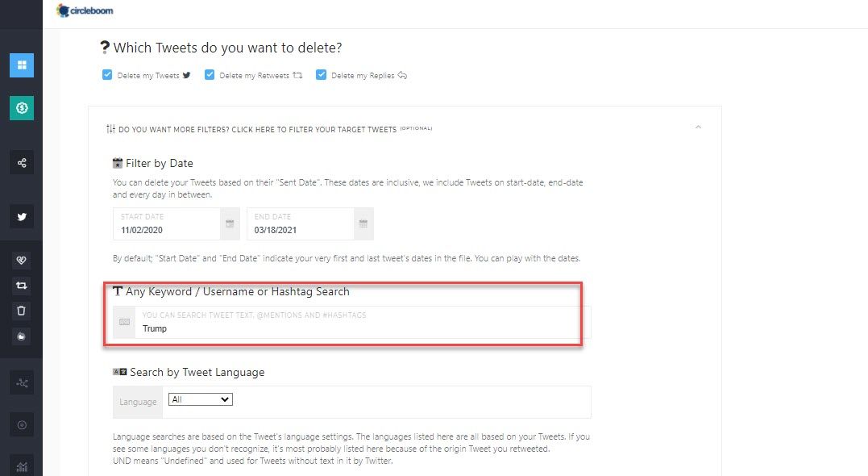The image size is (868, 476).
Task: Collapse the filters panel with the chevron
Action: (x=699, y=127)
